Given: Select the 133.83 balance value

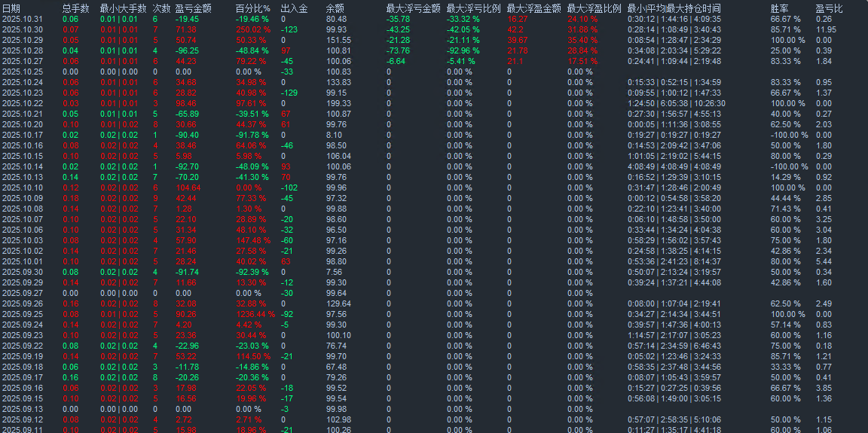Looking at the screenshot, I should pyautogui.click(x=339, y=82).
